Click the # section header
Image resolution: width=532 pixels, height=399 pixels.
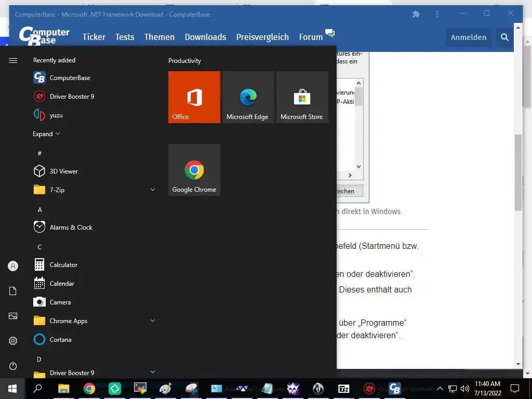[39, 153]
